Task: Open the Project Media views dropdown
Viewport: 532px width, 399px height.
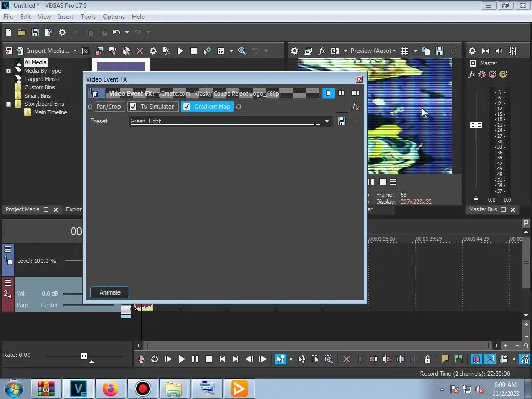Action: [x=231, y=51]
